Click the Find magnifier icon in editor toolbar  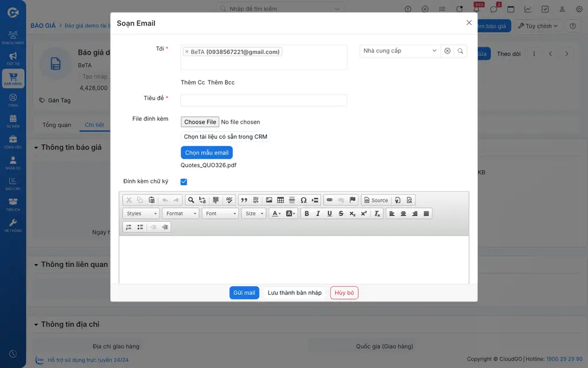[x=191, y=200]
